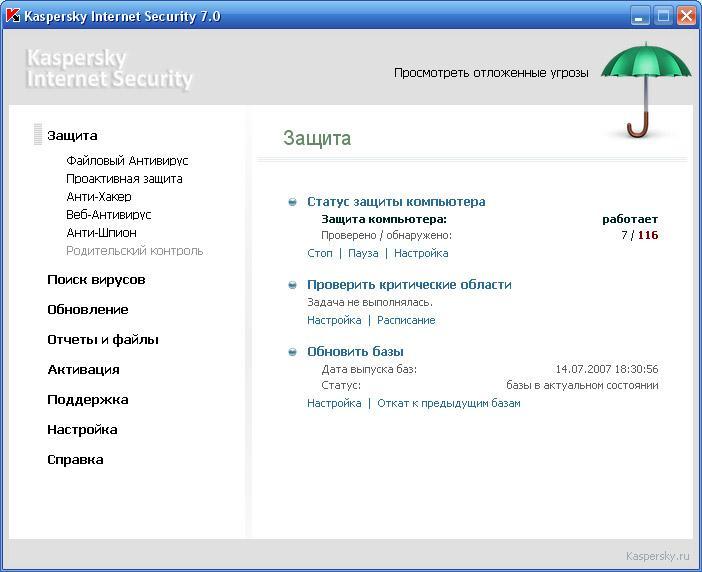The image size is (702, 572).
Task: Click detected threats count 116
Action: pyautogui.click(x=648, y=235)
